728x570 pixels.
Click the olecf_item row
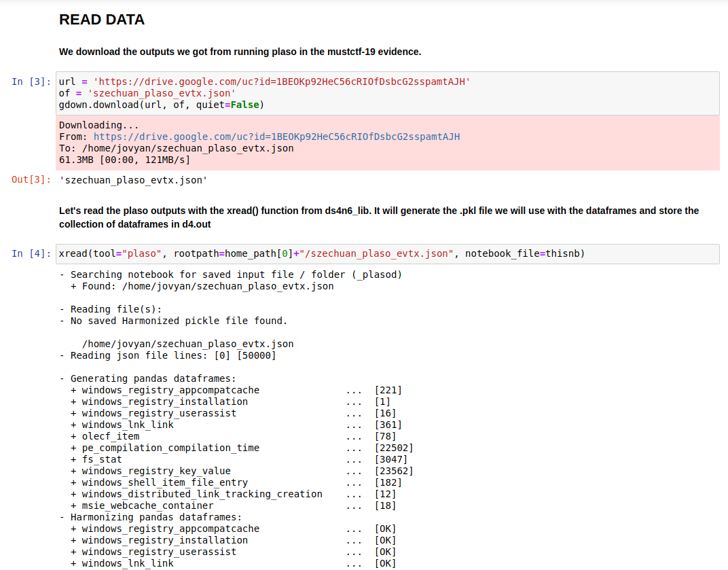click(234, 437)
